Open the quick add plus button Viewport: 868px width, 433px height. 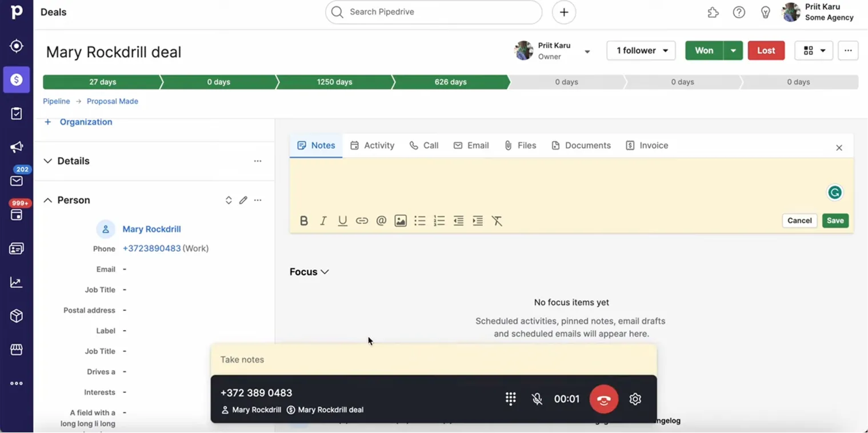564,12
